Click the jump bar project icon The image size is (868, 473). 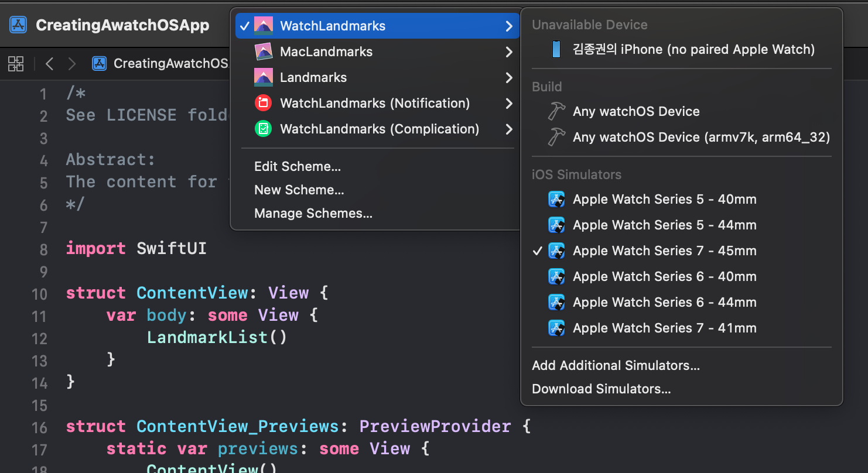(x=100, y=63)
